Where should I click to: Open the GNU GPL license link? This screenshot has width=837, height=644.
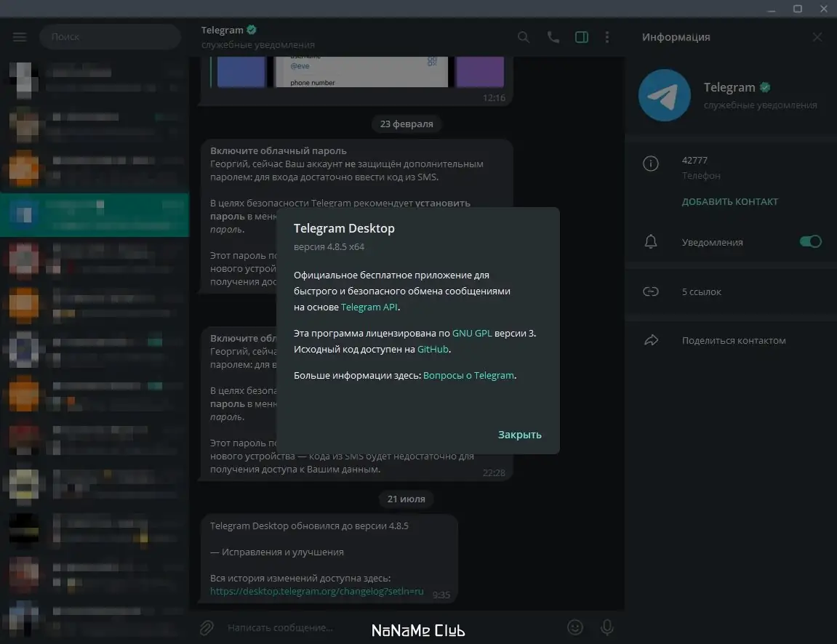tap(472, 333)
